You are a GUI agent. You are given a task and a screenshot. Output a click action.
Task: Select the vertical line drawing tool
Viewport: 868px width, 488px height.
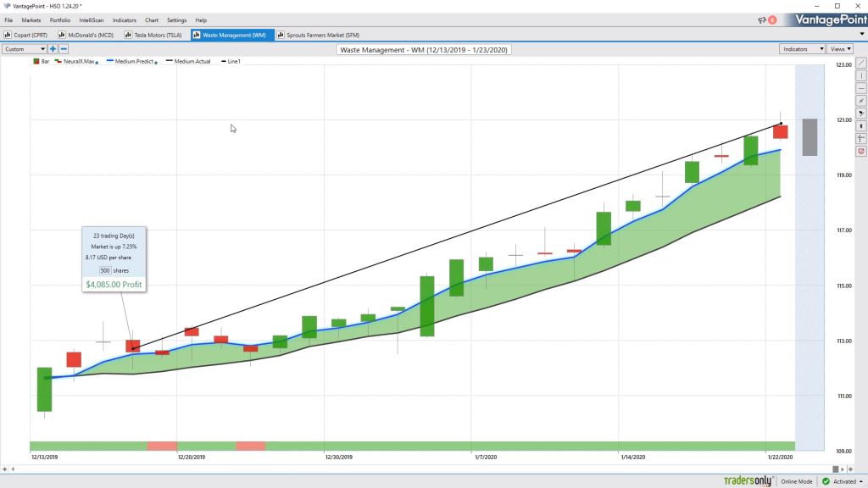861,75
